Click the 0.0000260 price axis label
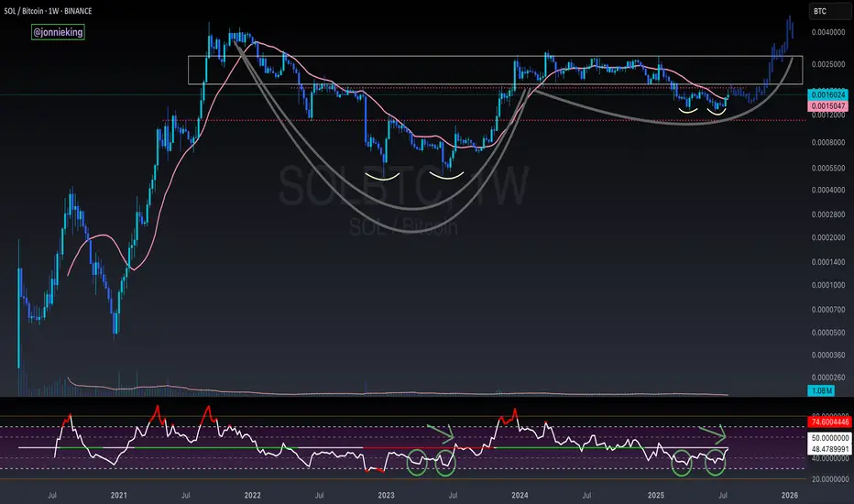 [827, 377]
